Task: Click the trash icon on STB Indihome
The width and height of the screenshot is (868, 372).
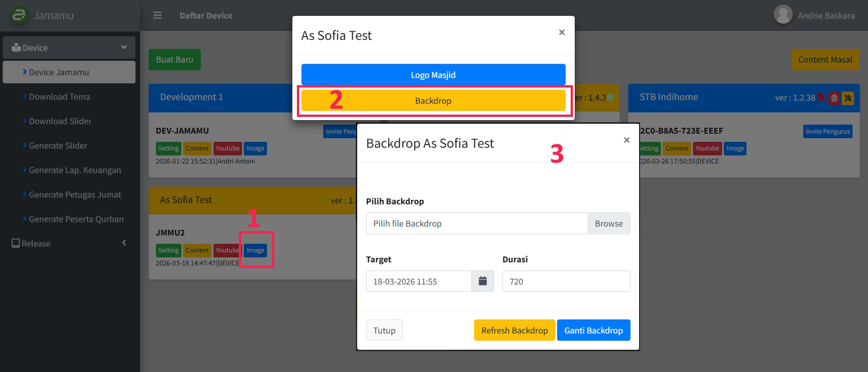Action: point(834,98)
